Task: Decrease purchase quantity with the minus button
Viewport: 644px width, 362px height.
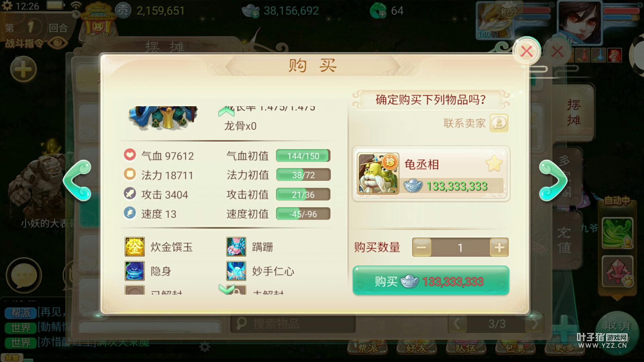Action: (x=422, y=248)
